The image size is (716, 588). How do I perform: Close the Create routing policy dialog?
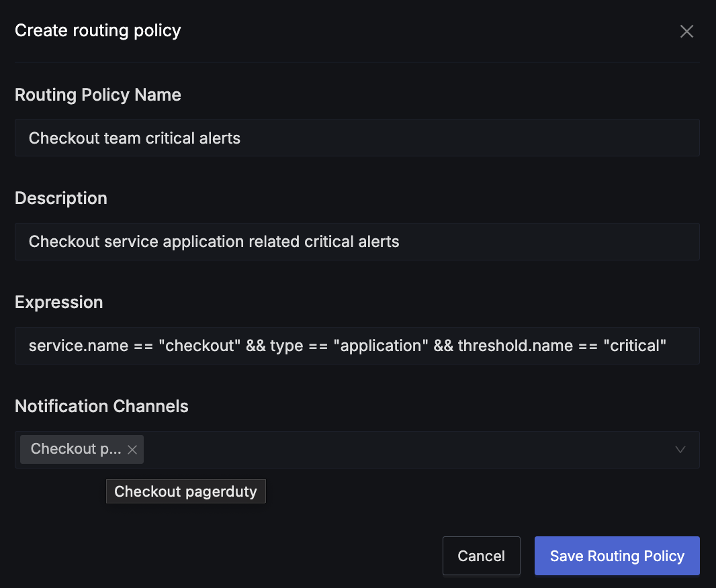click(686, 32)
